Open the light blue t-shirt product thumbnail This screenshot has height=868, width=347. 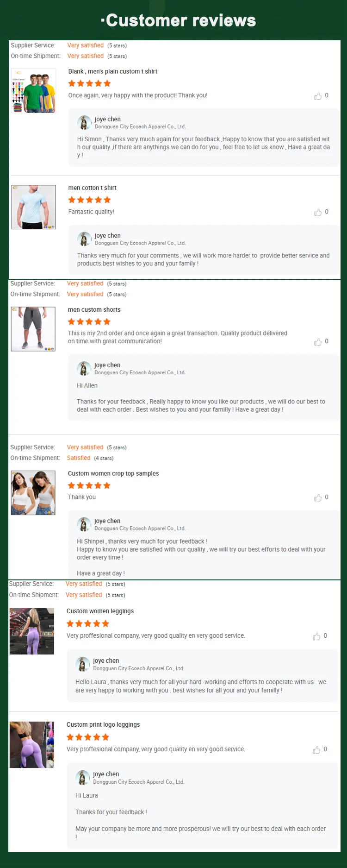(x=33, y=207)
